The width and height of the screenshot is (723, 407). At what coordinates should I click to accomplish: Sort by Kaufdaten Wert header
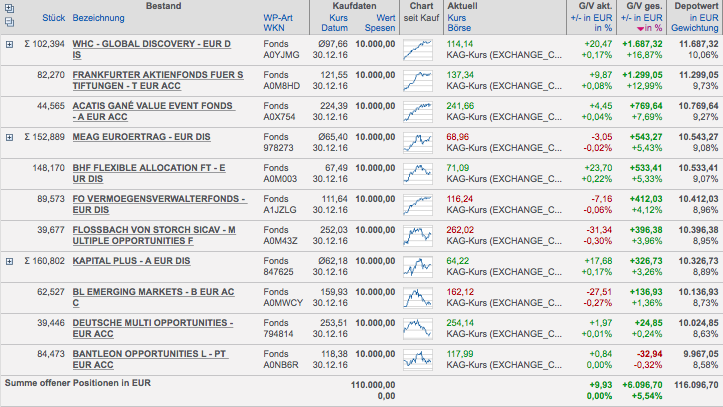click(x=385, y=18)
